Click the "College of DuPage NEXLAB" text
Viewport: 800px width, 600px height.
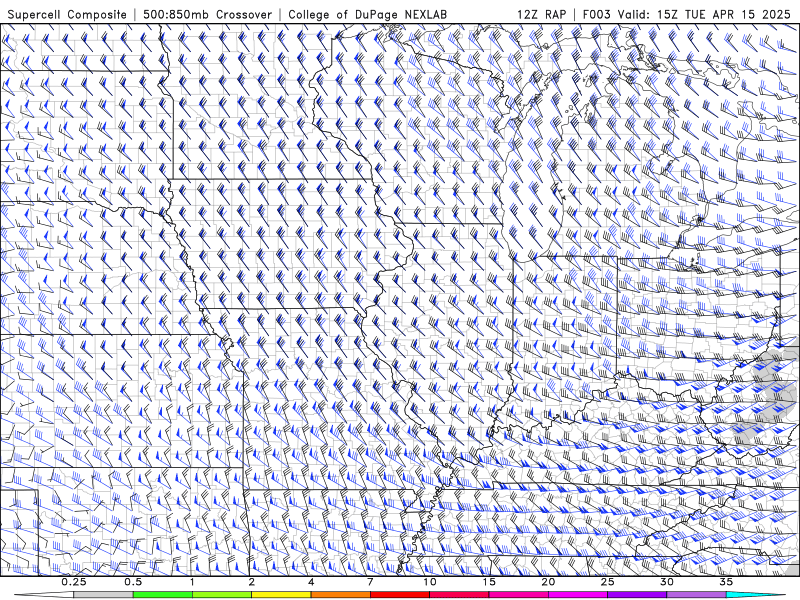click(367, 14)
